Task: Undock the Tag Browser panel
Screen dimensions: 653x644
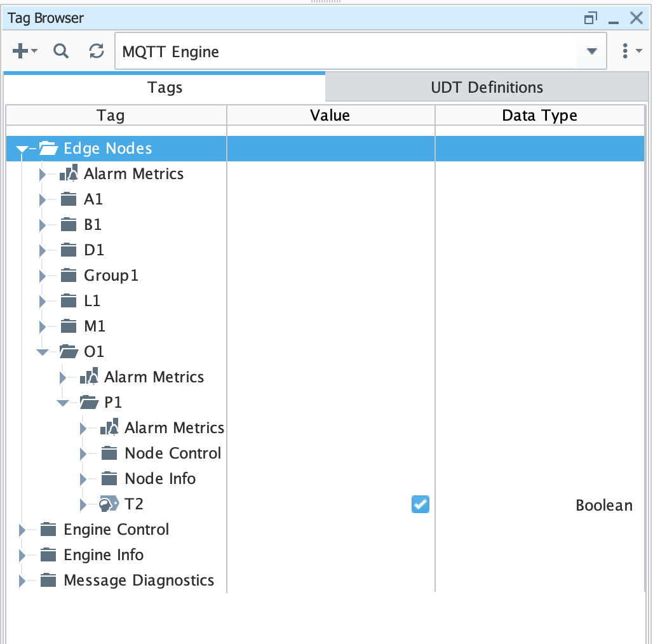Action: (591, 18)
